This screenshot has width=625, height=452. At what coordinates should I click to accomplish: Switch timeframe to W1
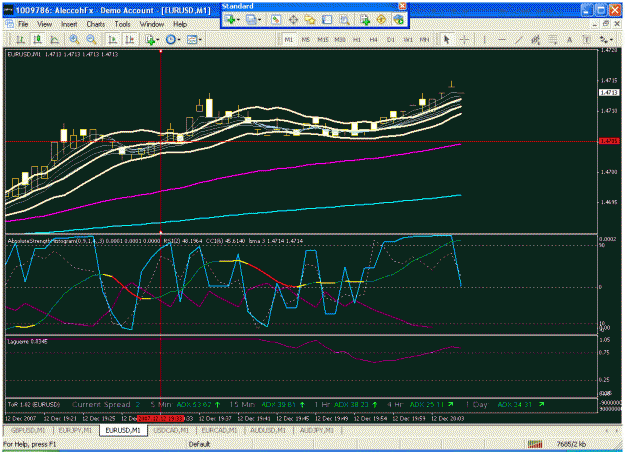pos(408,39)
